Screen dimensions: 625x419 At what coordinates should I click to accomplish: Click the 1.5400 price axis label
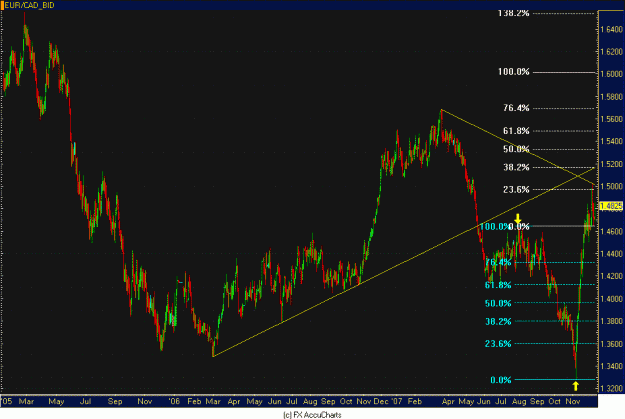(611, 142)
